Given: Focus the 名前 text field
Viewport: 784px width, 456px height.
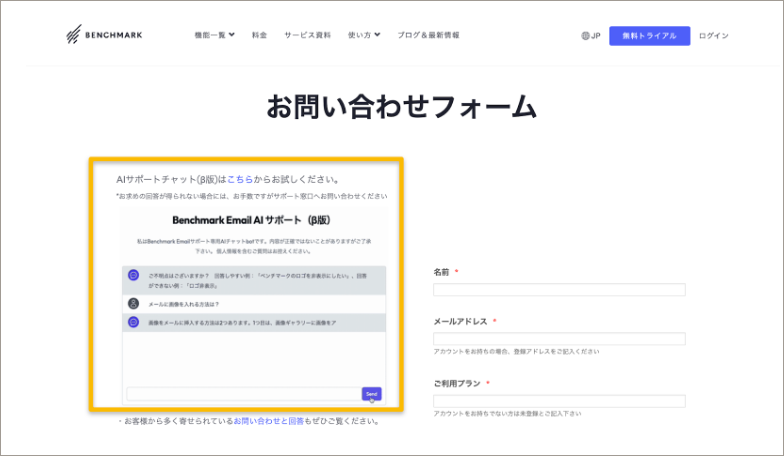Looking at the screenshot, I should [x=559, y=290].
